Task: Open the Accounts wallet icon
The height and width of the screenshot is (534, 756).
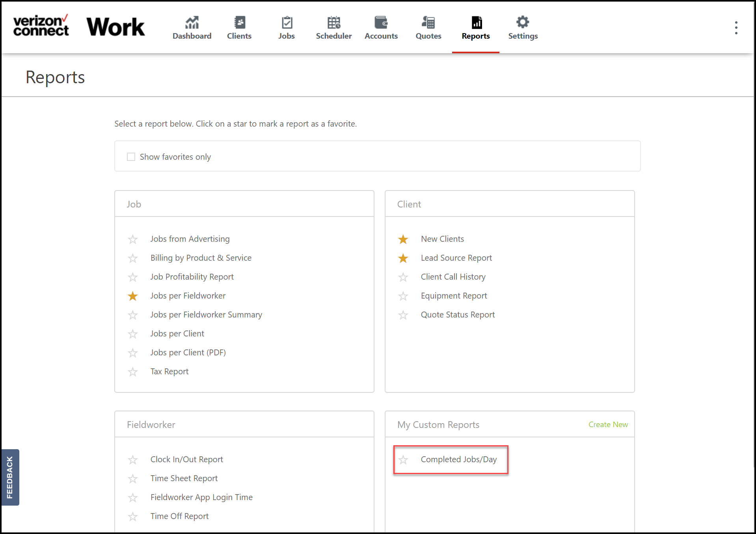Action: (381, 22)
